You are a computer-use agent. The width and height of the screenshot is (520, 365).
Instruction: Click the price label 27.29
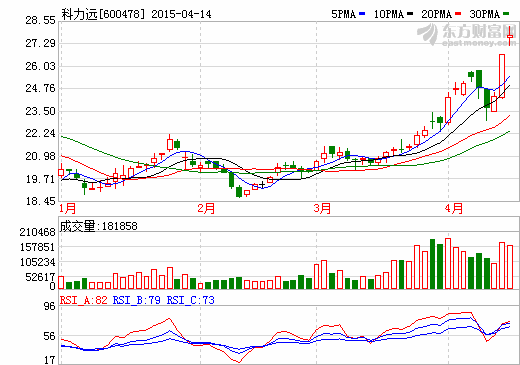coord(40,43)
